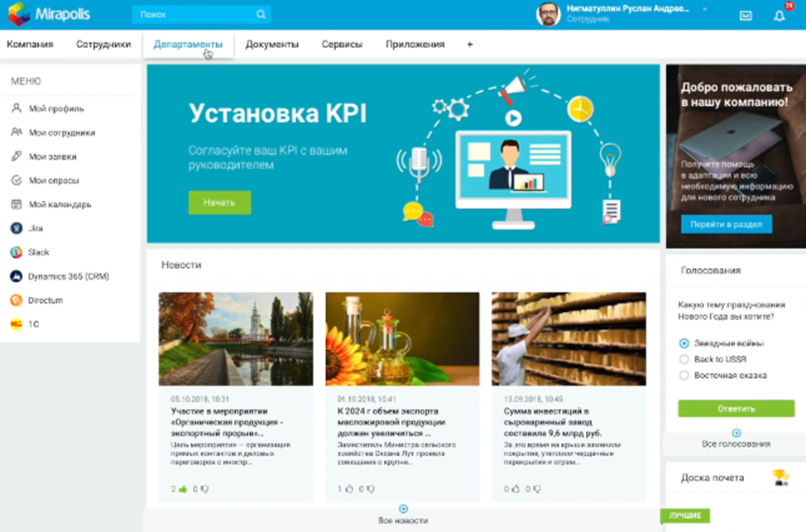Click the My employees people icon
This screenshot has height=532, width=806.
(x=17, y=132)
